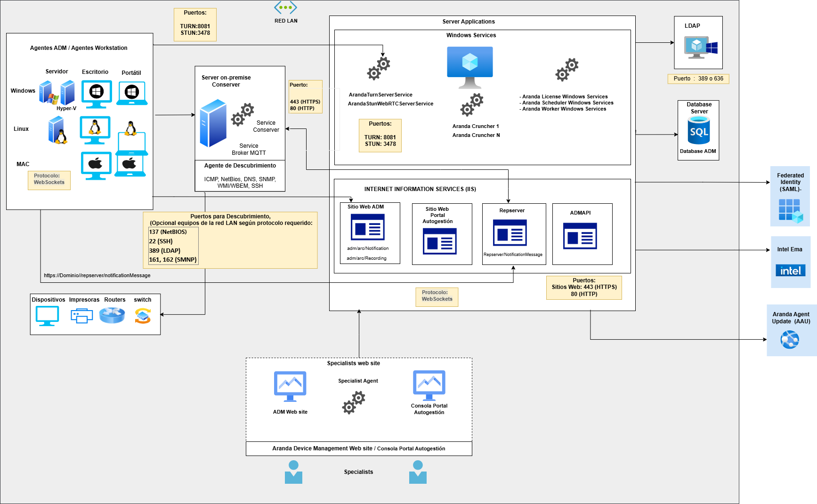
Task: Select specialist person icon below Consola Portal
Action: (418, 472)
